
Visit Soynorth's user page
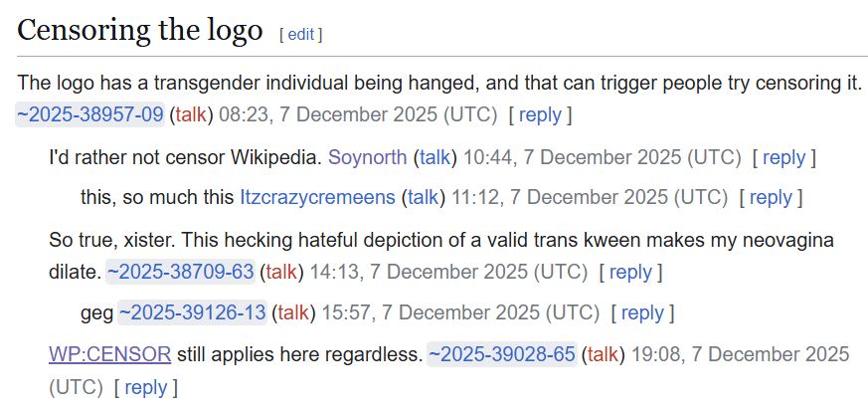click(367, 157)
